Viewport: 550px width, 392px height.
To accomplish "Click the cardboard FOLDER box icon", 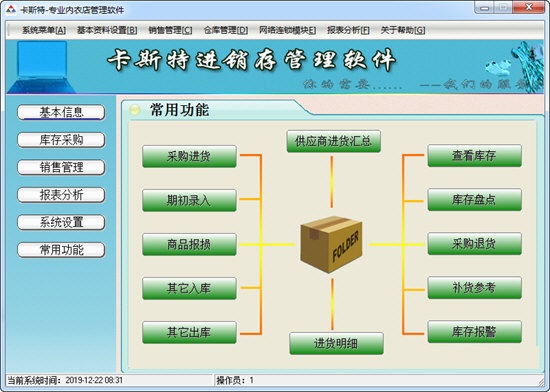I will coord(331,244).
